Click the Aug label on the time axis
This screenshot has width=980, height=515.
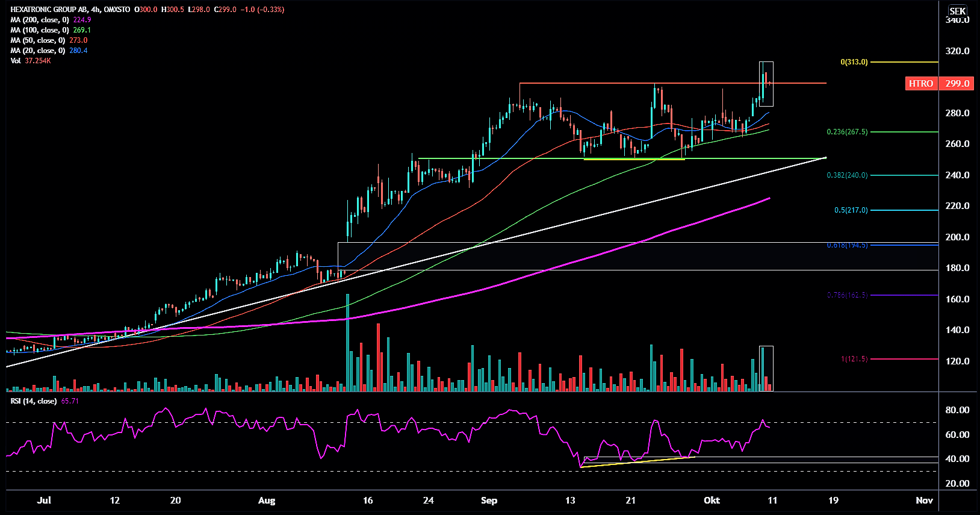point(267,501)
